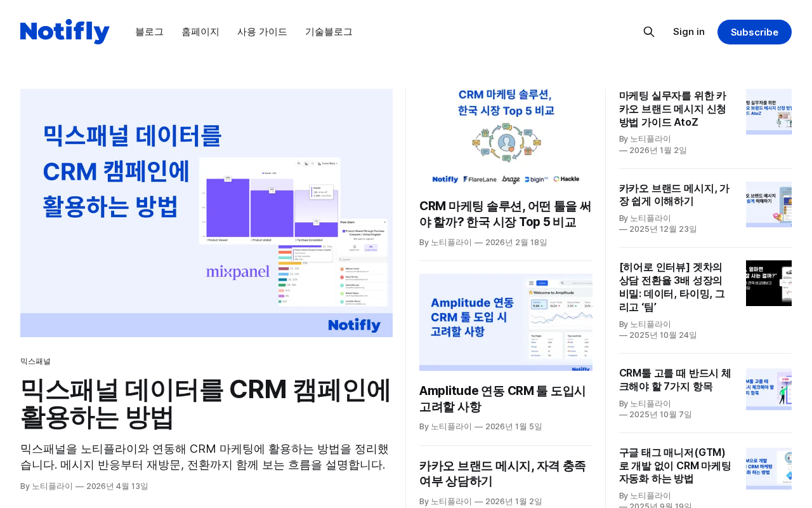Open thumbnail beside CRM툴 고를 때 7가지 항목
The image size is (812, 508).
click(769, 389)
